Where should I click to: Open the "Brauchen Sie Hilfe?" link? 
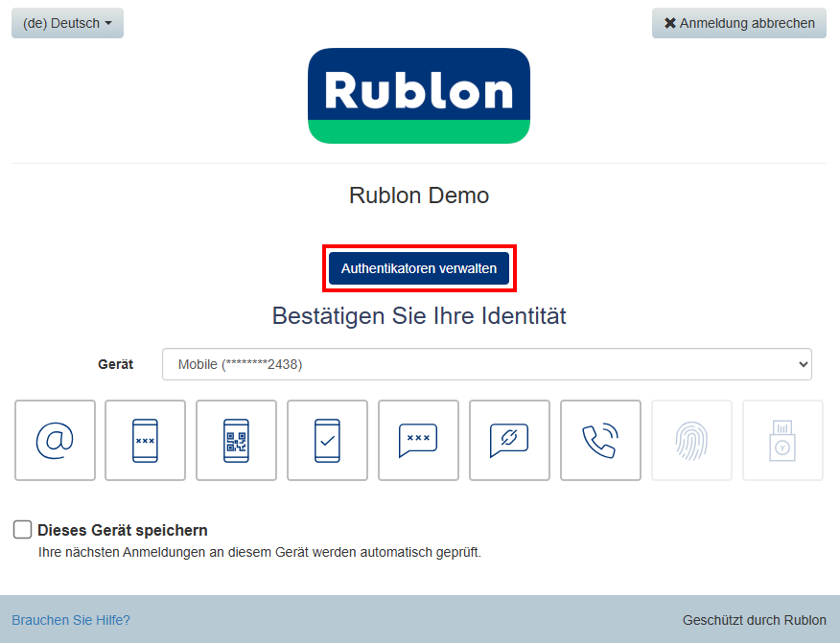(x=71, y=620)
